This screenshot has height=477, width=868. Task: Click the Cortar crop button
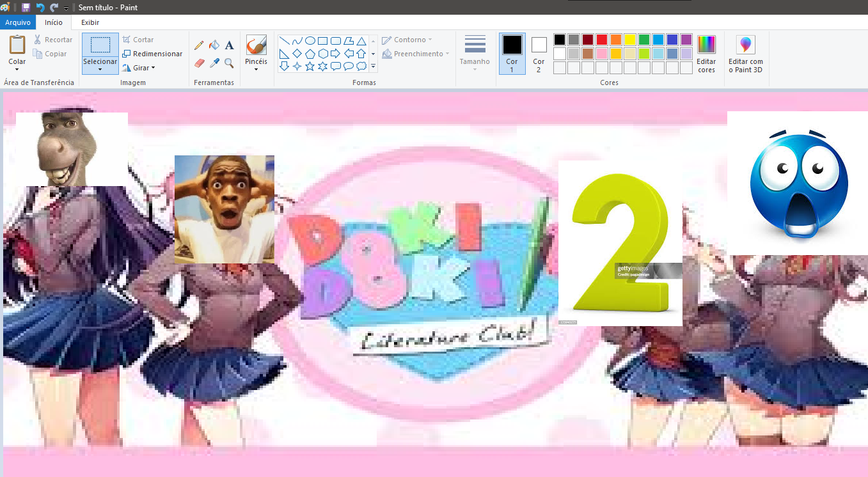[x=138, y=40]
